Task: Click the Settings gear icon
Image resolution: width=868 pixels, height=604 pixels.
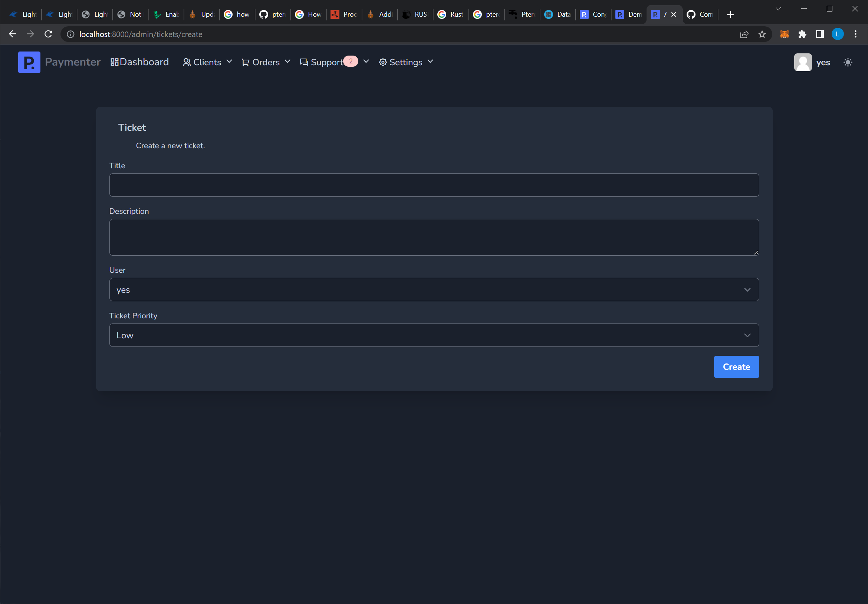Action: coord(382,62)
